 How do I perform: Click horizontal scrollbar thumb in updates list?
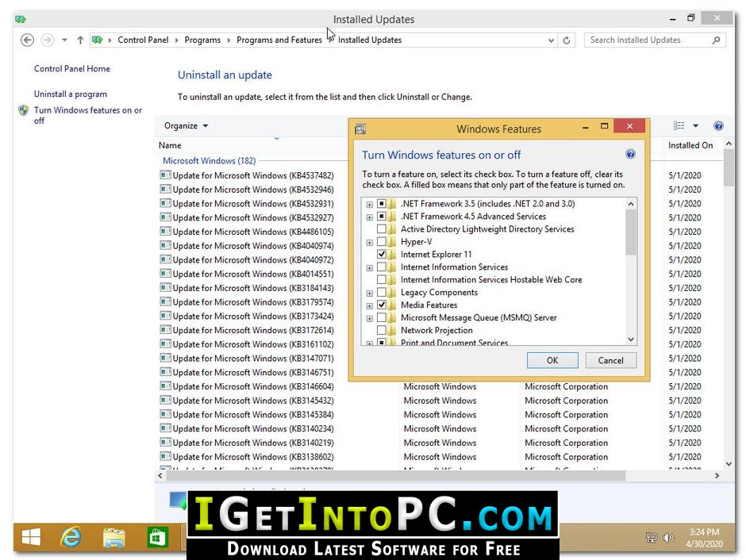396,475
